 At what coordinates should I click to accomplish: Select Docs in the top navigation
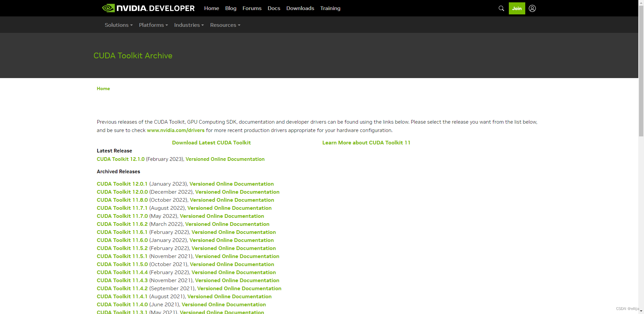pyautogui.click(x=274, y=8)
